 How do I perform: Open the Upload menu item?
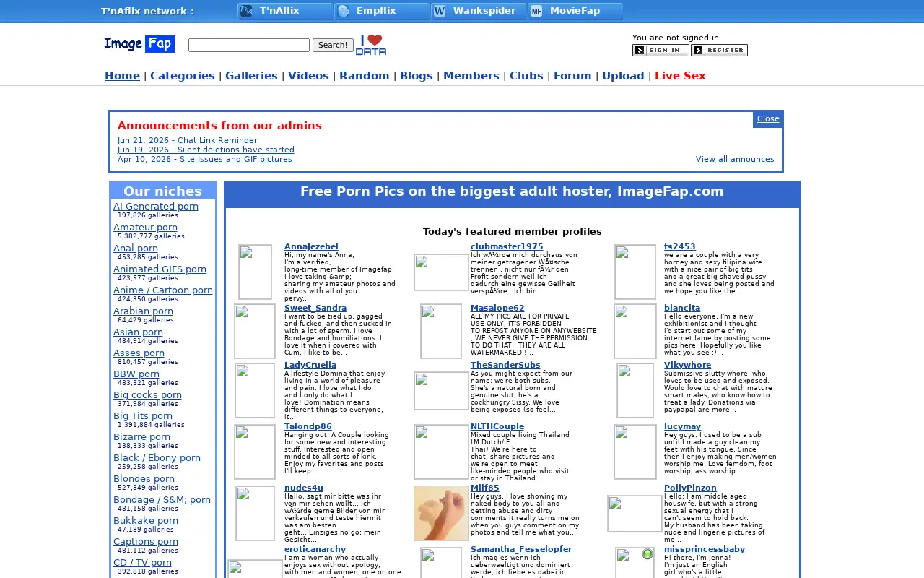[623, 76]
